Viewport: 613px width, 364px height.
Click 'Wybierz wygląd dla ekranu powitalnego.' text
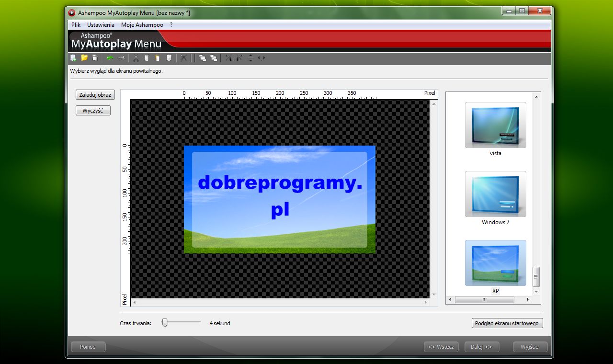[116, 71]
